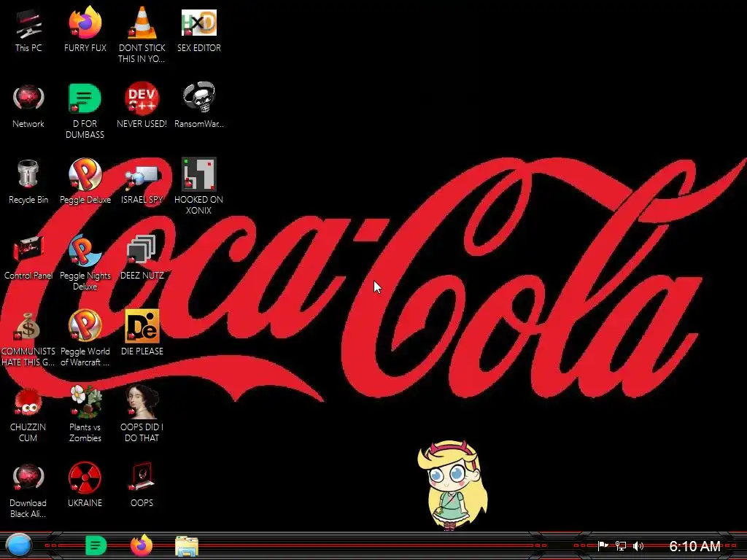The image size is (747, 560).
Task: Open the green taskbar document app
Action: pos(96,545)
